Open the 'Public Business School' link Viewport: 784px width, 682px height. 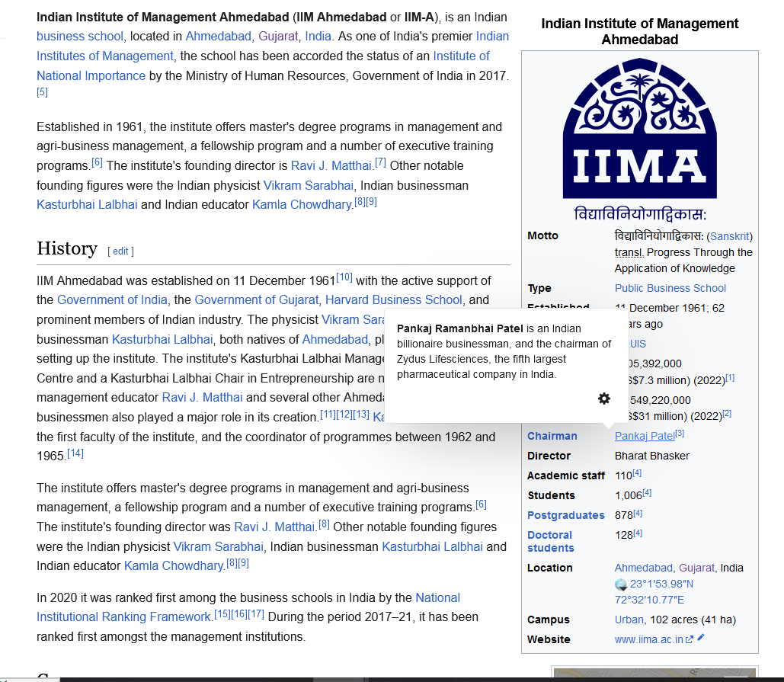670,289
